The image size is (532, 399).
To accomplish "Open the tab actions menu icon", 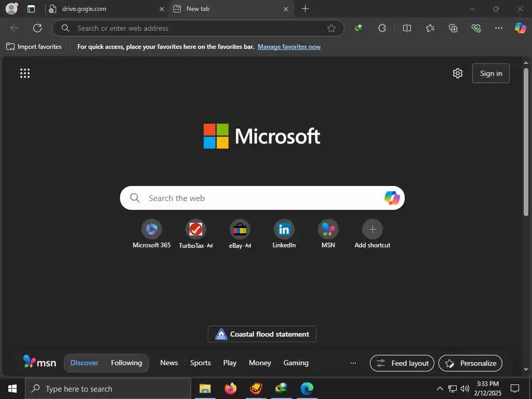I will point(31,9).
